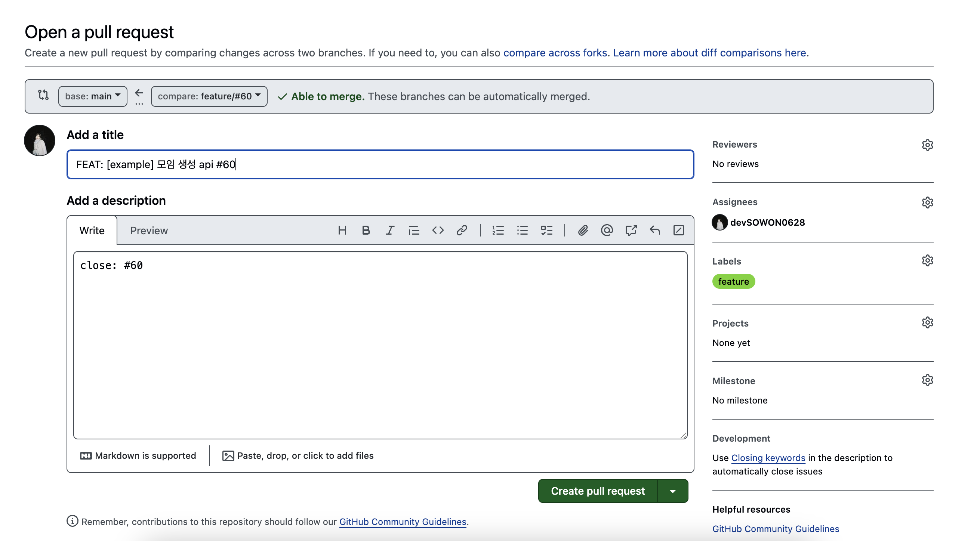Open the Projects gear settings
The height and width of the screenshot is (541, 980).
(x=927, y=322)
